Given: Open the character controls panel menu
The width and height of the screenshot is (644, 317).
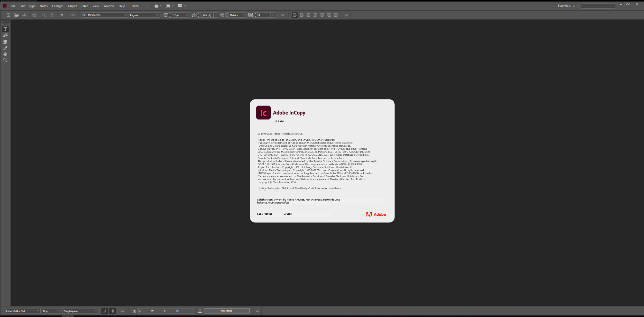Looking at the screenshot, I should [x=283, y=15].
